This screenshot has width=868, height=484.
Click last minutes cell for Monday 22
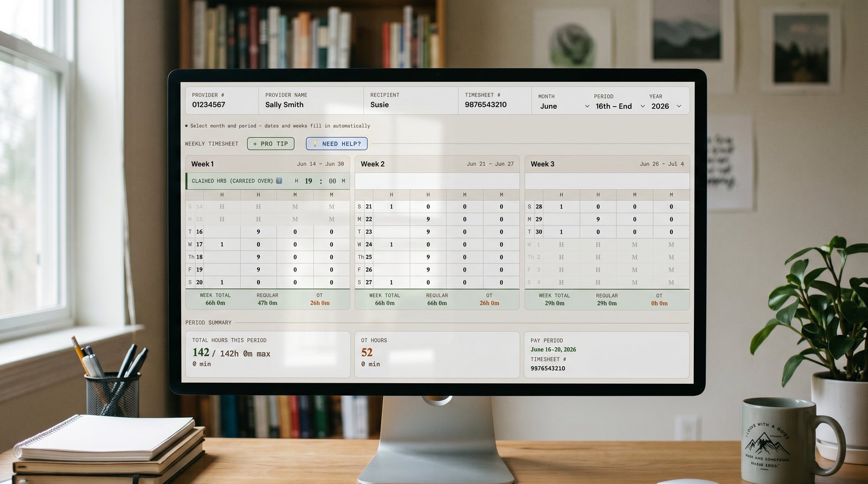coord(501,220)
